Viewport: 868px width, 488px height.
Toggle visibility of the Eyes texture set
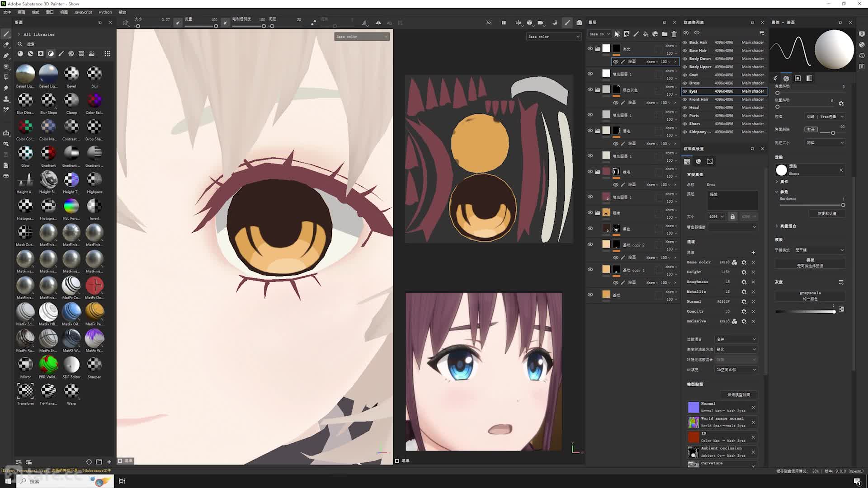pos(685,91)
